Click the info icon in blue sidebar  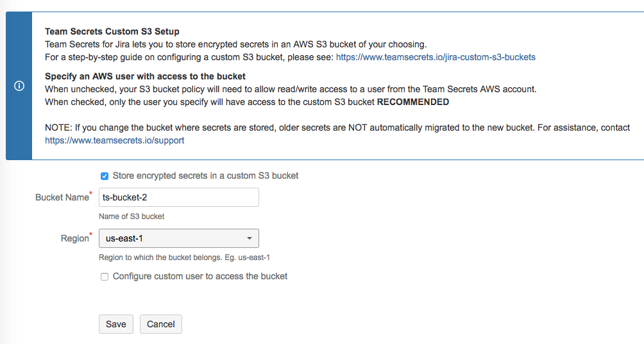pyautogui.click(x=19, y=86)
